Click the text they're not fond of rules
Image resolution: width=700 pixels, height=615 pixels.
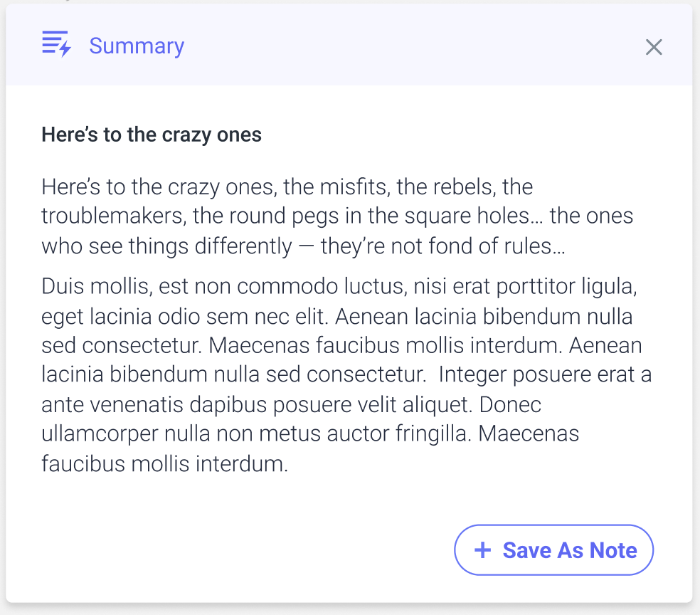tap(442, 246)
